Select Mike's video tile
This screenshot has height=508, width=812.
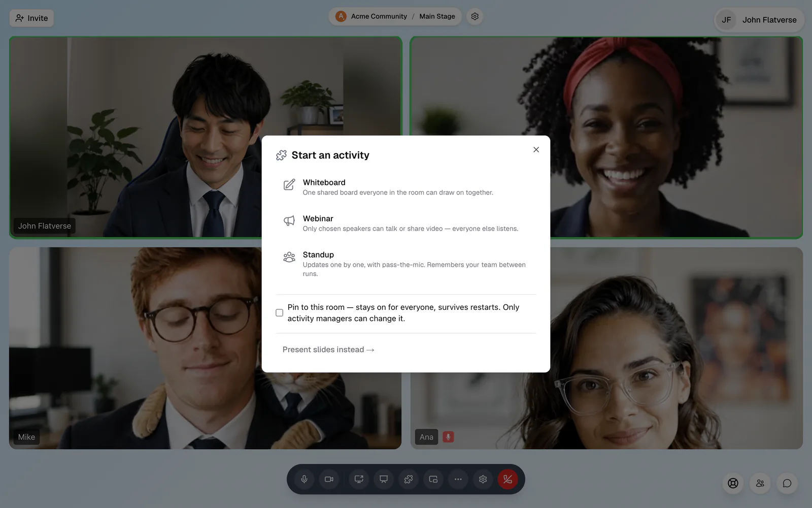point(205,348)
